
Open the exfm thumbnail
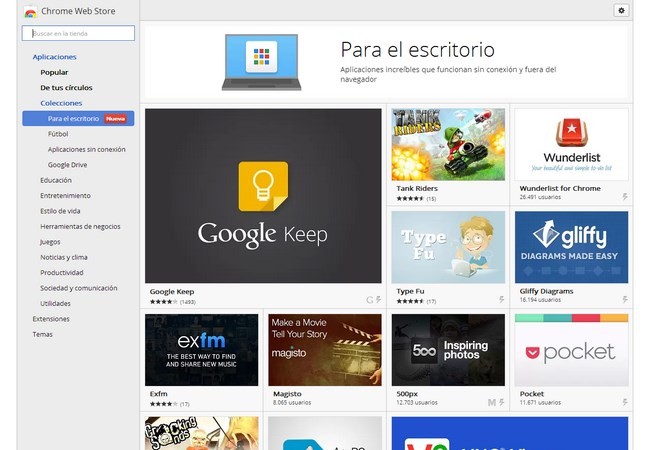201,350
